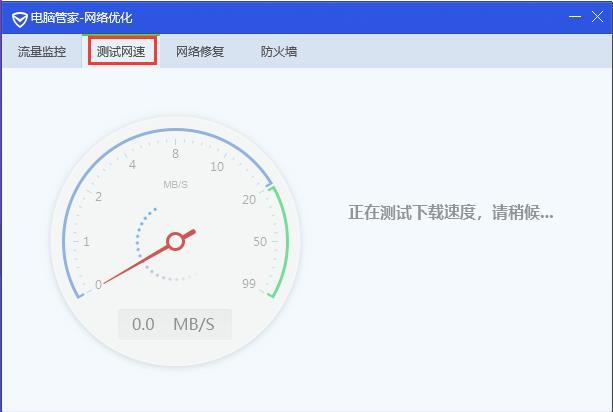The image size is (613, 412).
Task: Click the red needle hub of the speedometer
Action: click(176, 242)
